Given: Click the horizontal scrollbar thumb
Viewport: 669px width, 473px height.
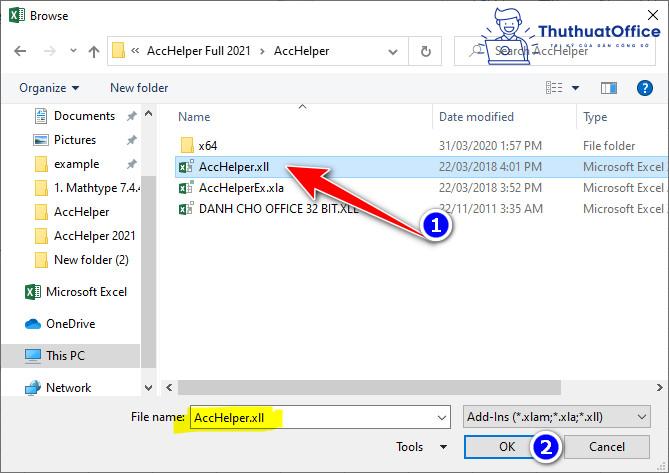Looking at the screenshot, I should [369, 388].
